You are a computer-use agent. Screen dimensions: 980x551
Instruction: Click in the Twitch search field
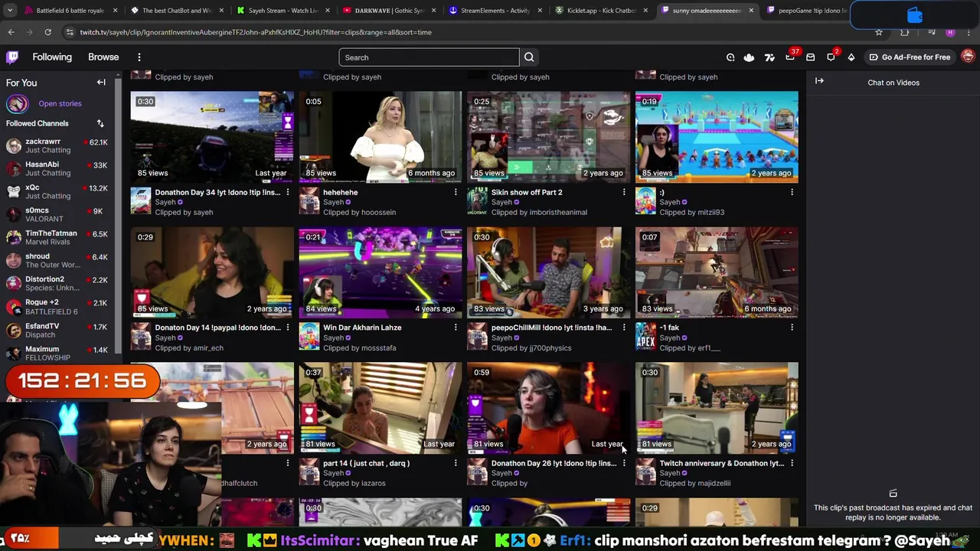click(429, 57)
